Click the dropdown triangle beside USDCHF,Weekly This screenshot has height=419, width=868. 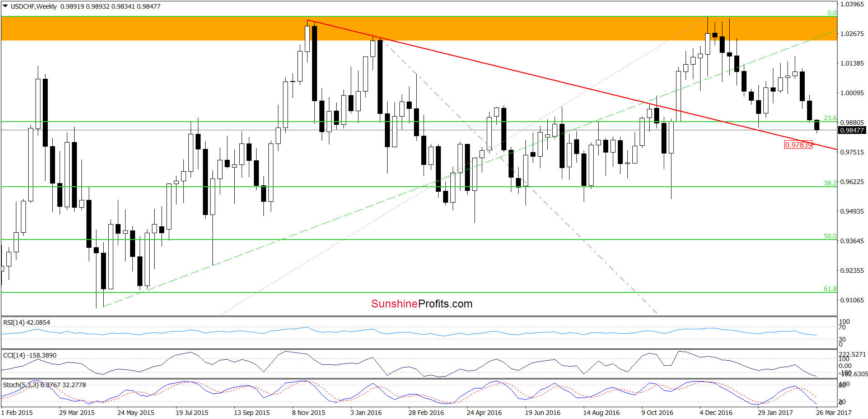(x=5, y=6)
